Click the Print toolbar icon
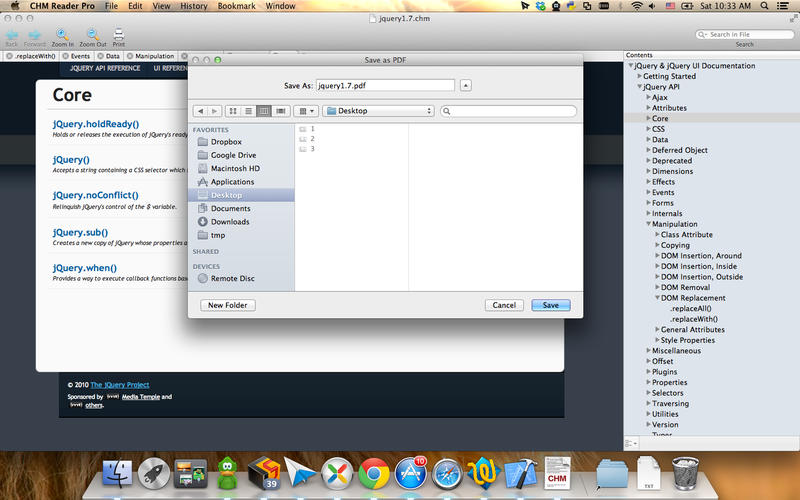The width and height of the screenshot is (800, 500). pos(119,36)
